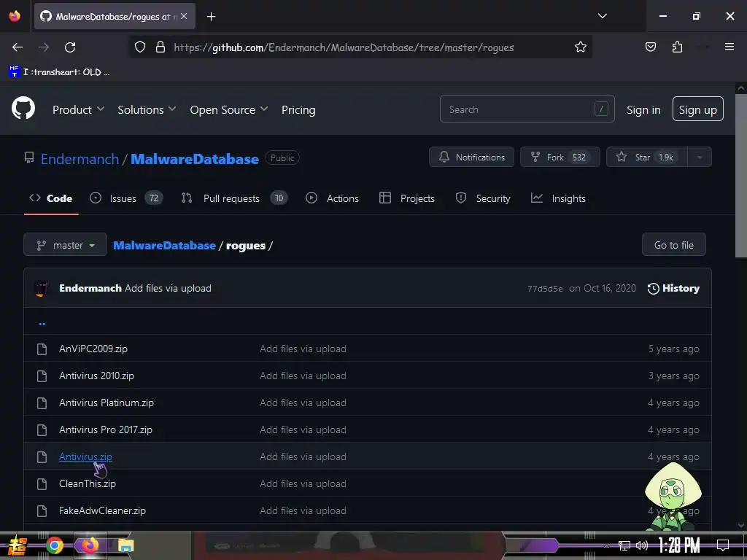This screenshot has width=747, height=560.
Task: Click the GitHub octocat logo
Action: tap(23, 109)
